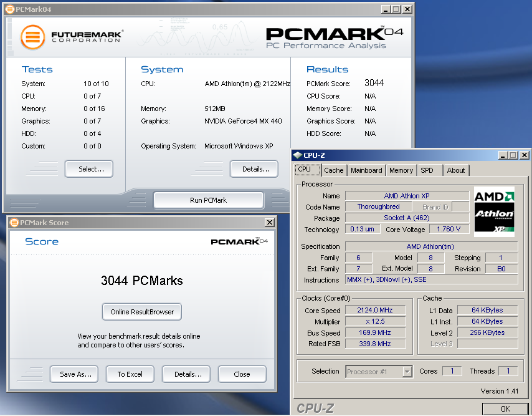Click the processor Name field AMD Athlon XP

[407, 196]
